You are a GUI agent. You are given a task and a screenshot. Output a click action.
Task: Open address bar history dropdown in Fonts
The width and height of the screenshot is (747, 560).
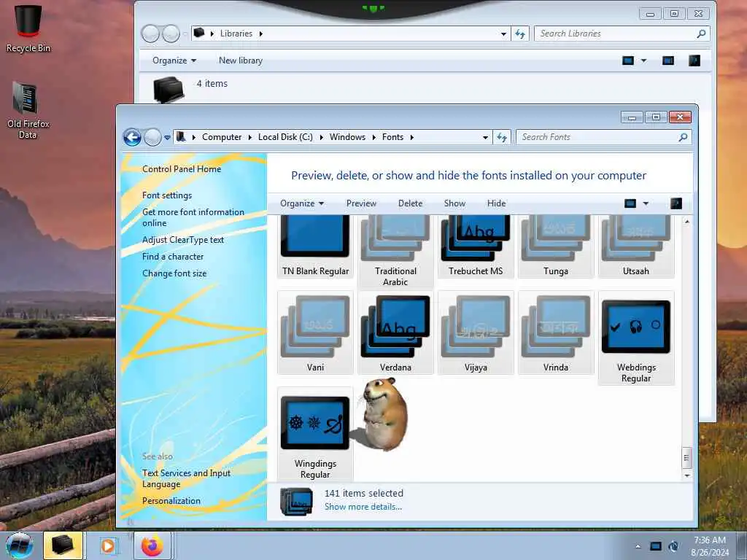485,137
